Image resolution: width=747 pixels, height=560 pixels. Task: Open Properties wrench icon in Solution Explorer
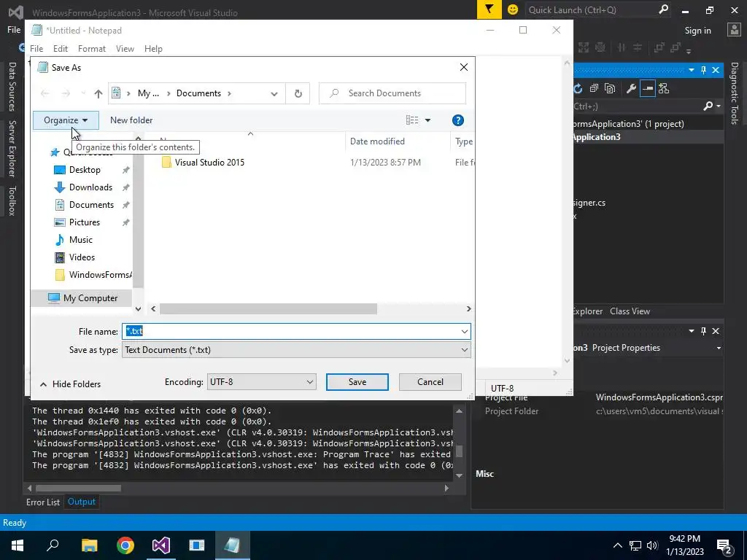click(x=631, y=88)
